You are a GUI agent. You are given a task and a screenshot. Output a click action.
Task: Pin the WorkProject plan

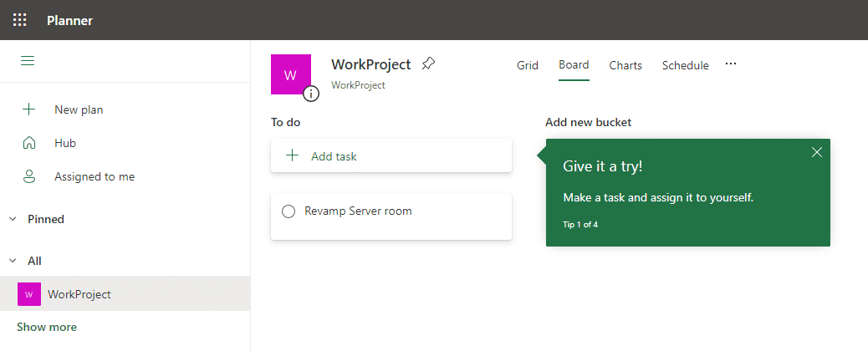(x=428, y=64)
